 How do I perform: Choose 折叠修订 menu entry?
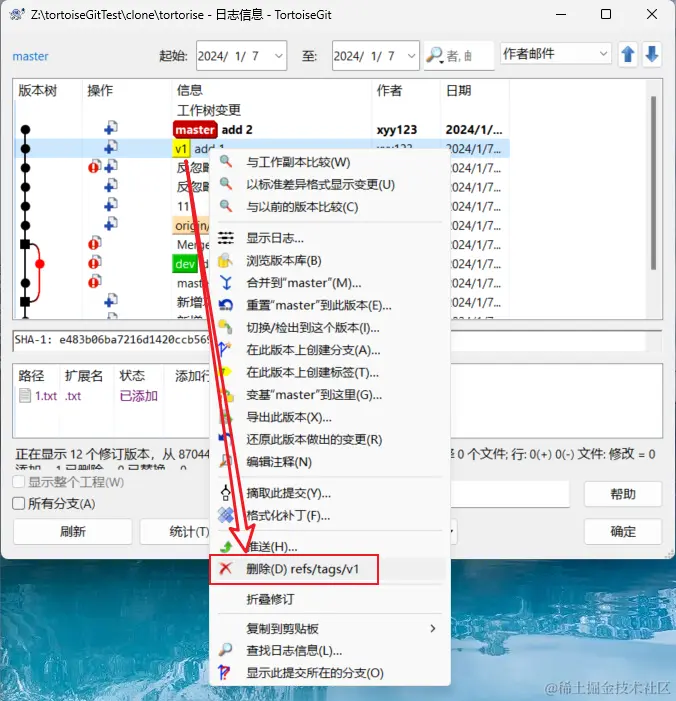(330, 599)
